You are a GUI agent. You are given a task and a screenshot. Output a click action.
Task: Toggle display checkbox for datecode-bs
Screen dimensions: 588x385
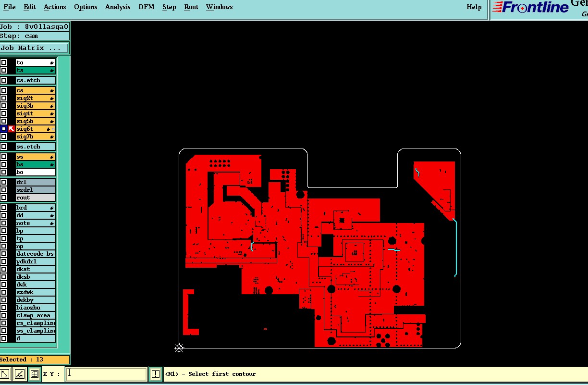pos(4,254)
